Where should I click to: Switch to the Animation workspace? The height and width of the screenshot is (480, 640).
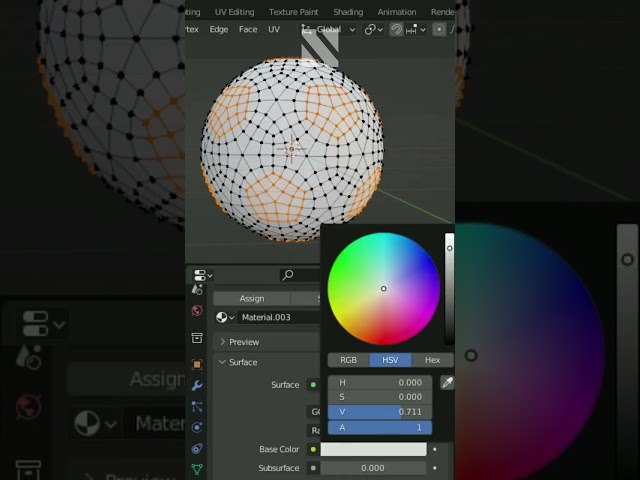click(x=397, y=12)
